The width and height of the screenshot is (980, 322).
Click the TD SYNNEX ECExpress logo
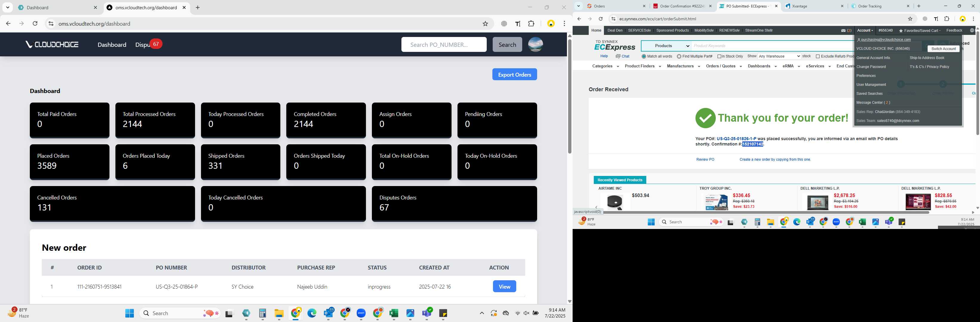(614, 45)
